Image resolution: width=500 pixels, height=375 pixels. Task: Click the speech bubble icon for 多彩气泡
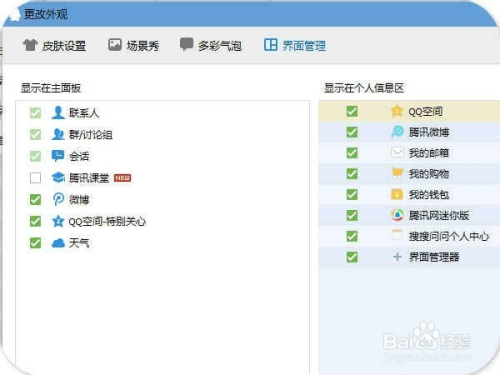[186, 44]
